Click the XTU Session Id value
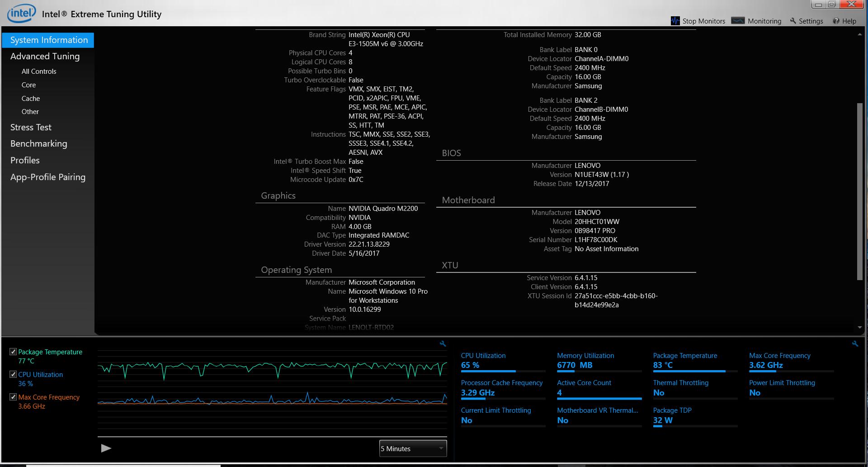868x467 pixels. [x=616, y=300]
